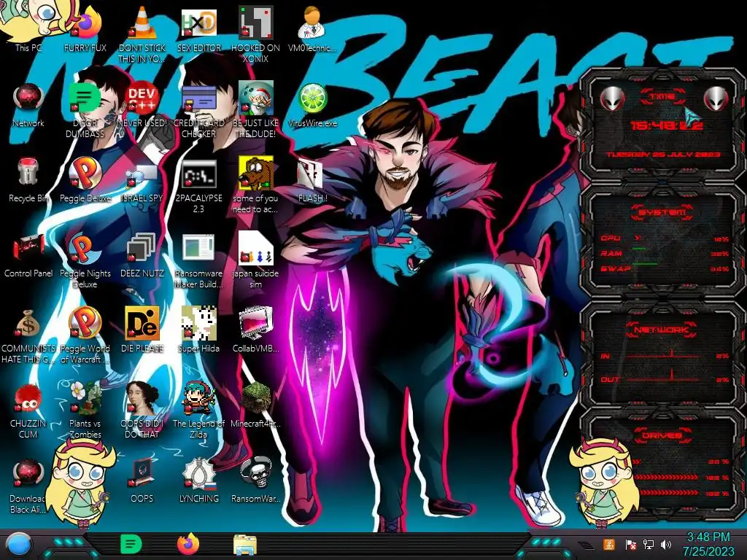Select the Peggle World of Warcraft icon
This screenshot has height=560, width=747.
pyautogui.click(x=85, y=335)
